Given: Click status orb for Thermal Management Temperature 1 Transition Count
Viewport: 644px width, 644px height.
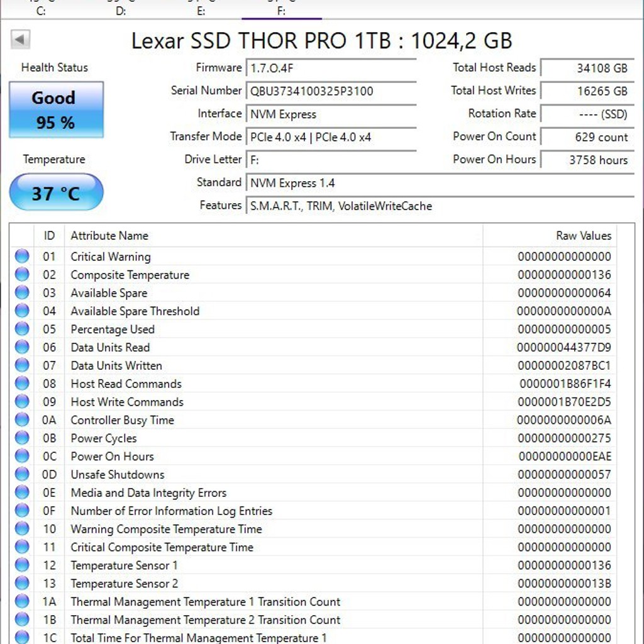Looking at the screenshot, I should pyautogui.click(x=22, y=601).
